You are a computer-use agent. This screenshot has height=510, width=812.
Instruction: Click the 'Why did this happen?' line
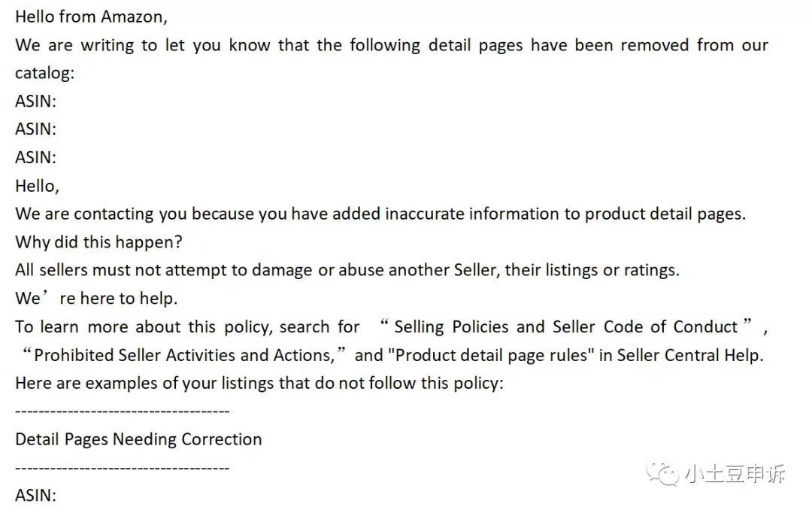click(x=99, y=242)
